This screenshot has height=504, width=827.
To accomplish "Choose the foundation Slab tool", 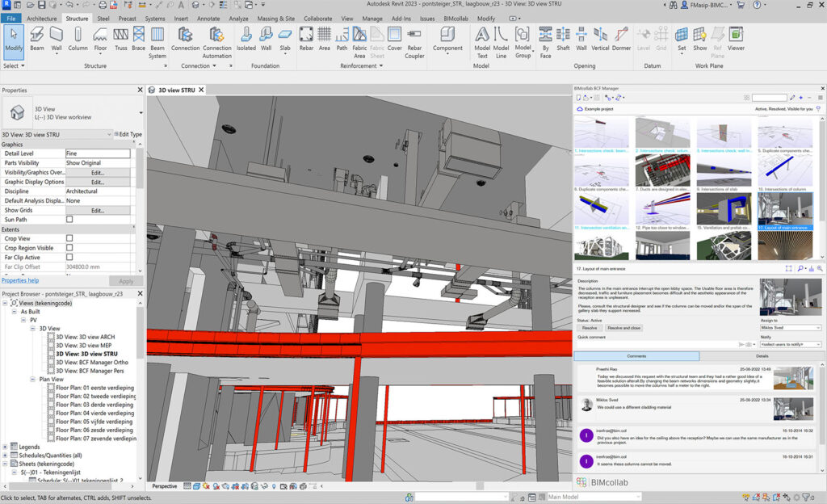I will click(x=285, y=39).
